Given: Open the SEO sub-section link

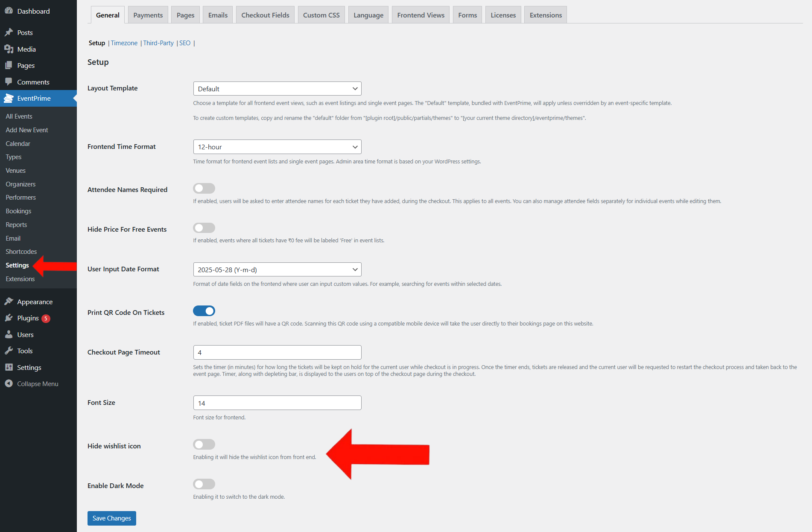Looking at the screenshot, I should [x=185, y=43].
